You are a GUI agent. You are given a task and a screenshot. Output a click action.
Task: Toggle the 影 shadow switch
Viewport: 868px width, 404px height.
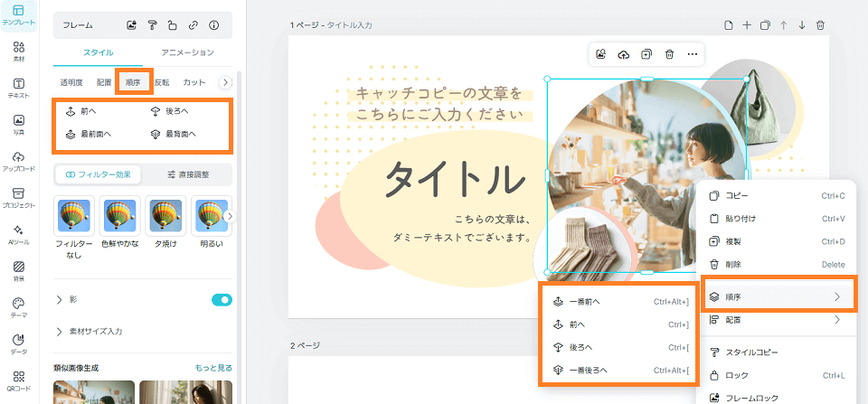point(222,300)
